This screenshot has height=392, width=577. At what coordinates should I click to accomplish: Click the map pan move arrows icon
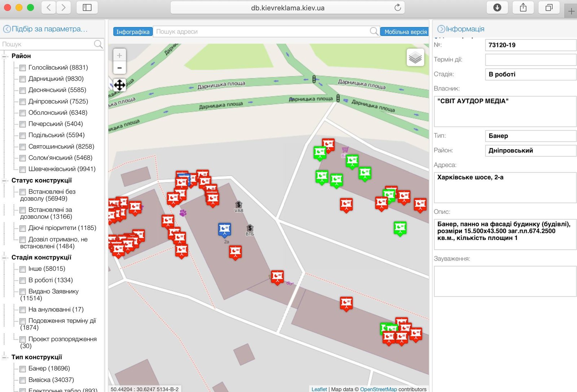[x=119, y=85]
